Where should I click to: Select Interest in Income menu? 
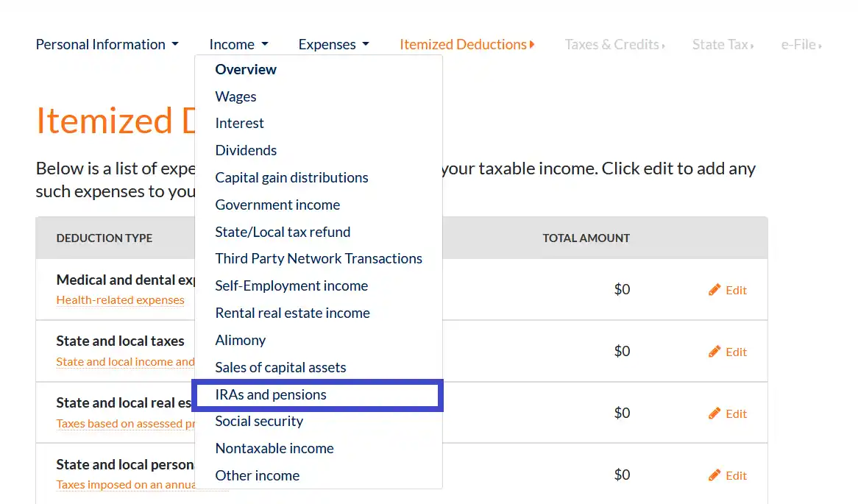[239, 124]
